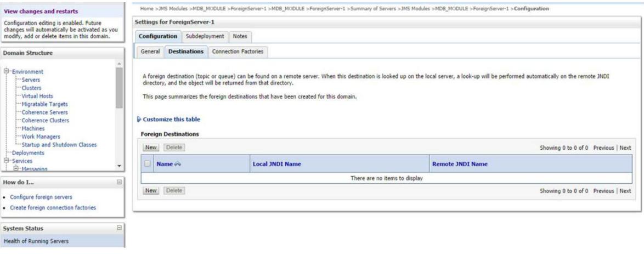Image resolution: width=644 pixels, height=255 pixels.
Task: Tick the select-all checkbox in table header
Action: (147, 164)
